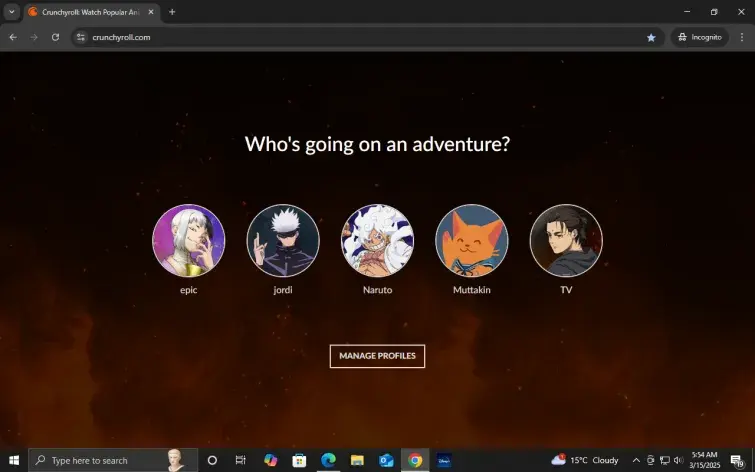Open a new browser tab
755x472 pixels.
click(172, 12)
